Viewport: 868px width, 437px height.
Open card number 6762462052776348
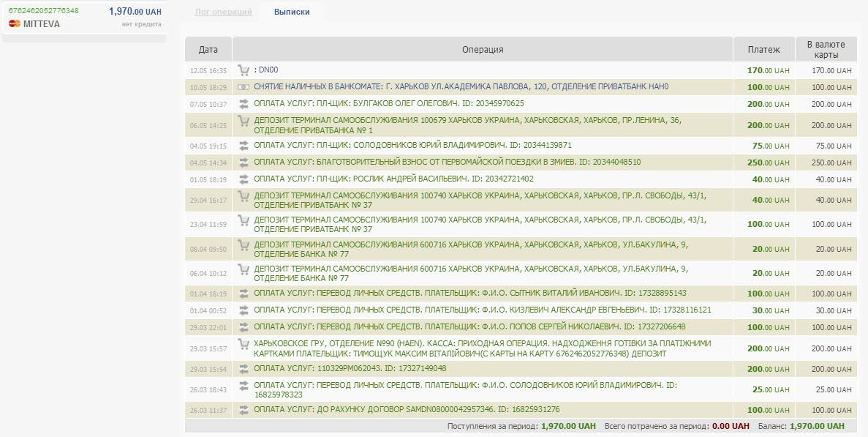(44, 11)
